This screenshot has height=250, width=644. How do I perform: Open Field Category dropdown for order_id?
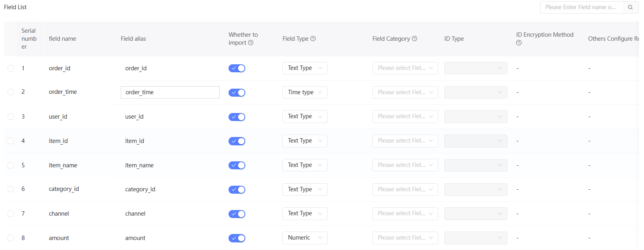coord(405,68)
